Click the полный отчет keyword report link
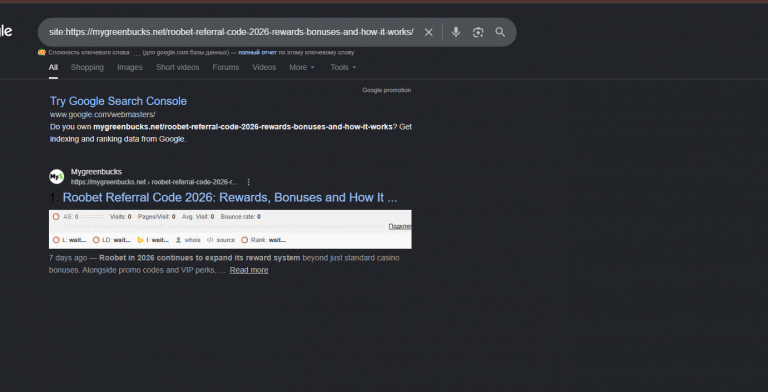 tap(257, 52)
